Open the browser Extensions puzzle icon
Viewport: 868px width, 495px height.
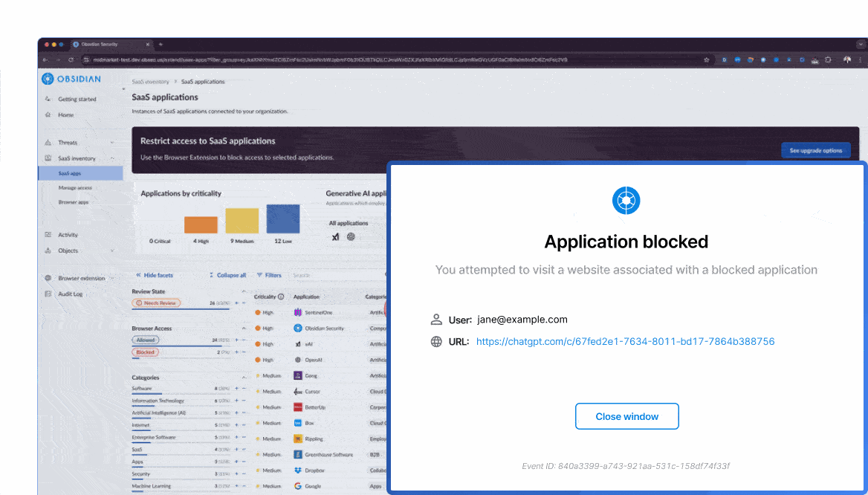[x=828, y=59]
